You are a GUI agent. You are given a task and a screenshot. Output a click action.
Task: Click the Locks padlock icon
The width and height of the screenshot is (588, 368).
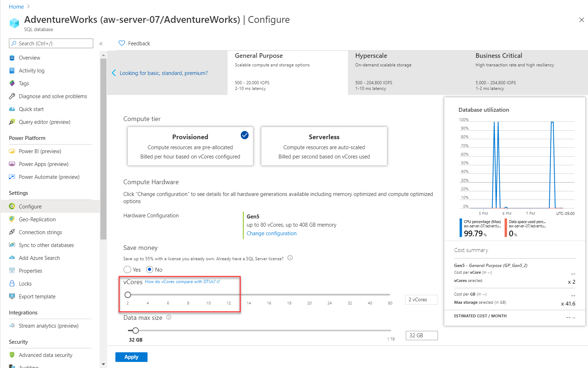[12, 283]
